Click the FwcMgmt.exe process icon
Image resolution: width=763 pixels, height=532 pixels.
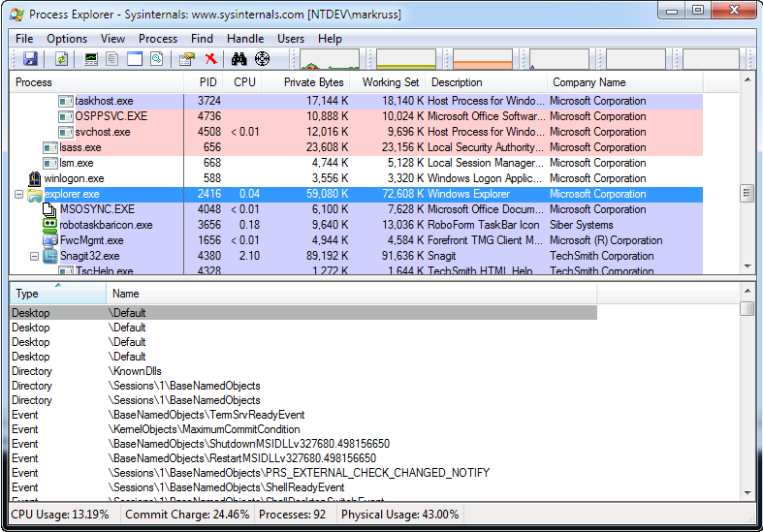coord(50,240)
